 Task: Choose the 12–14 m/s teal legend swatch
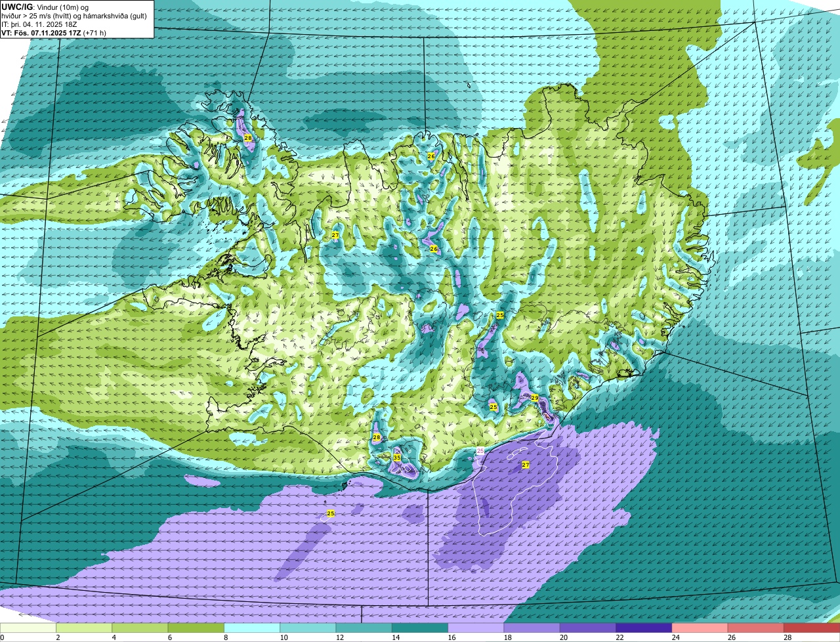(x=364, y=628)
